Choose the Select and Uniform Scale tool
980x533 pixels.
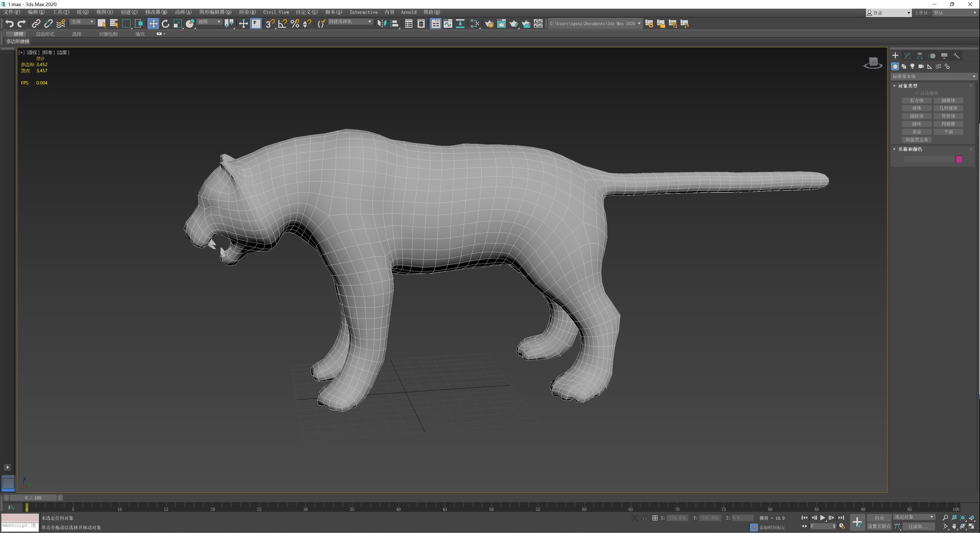click(x=178, y=23)
